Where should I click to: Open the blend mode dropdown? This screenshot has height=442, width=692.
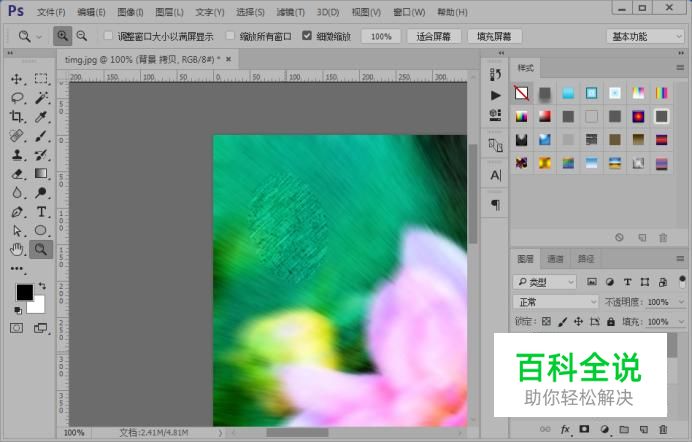pos(556,302)
